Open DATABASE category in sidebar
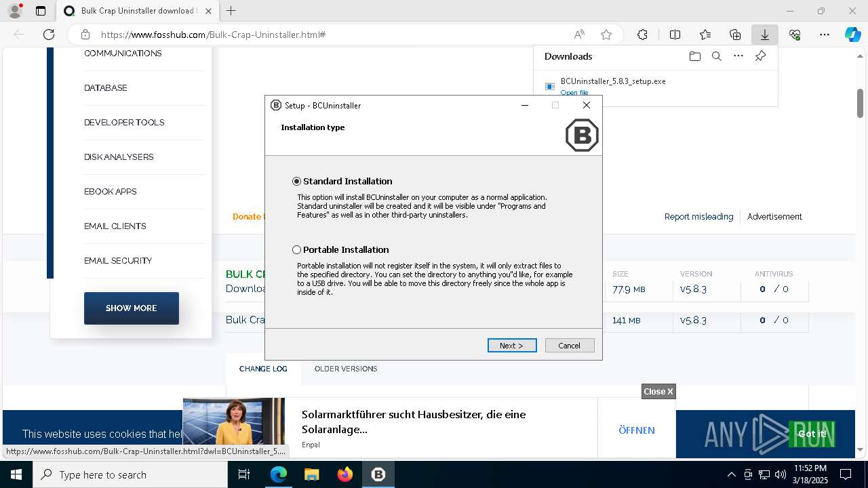The width and height of the screenshot is (868, 488). pos(106,88)
